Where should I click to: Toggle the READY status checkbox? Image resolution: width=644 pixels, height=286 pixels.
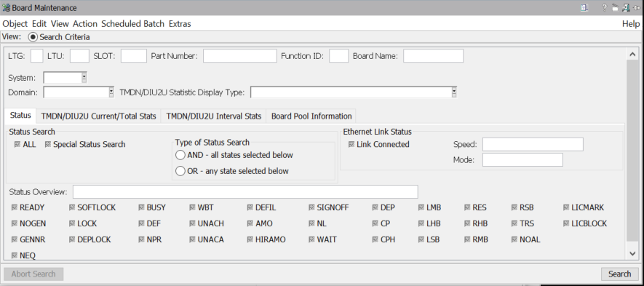[15, 208]
